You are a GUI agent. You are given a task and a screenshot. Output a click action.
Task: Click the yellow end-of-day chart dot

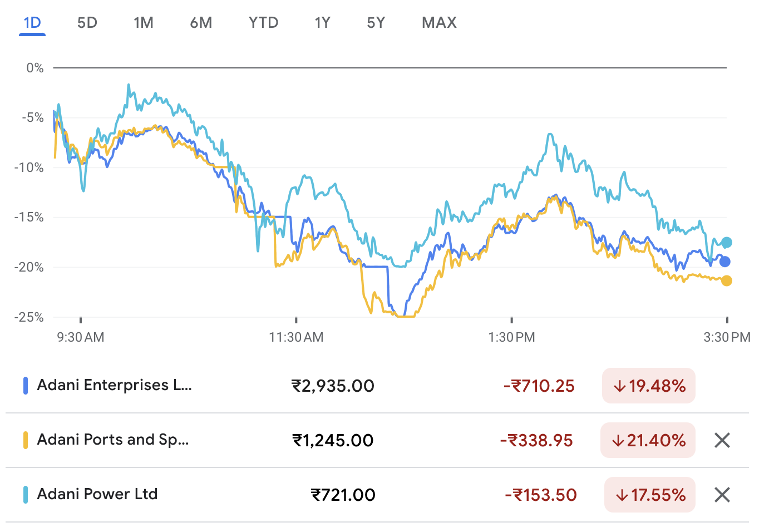pyautogui.click(x=726, y=281)
